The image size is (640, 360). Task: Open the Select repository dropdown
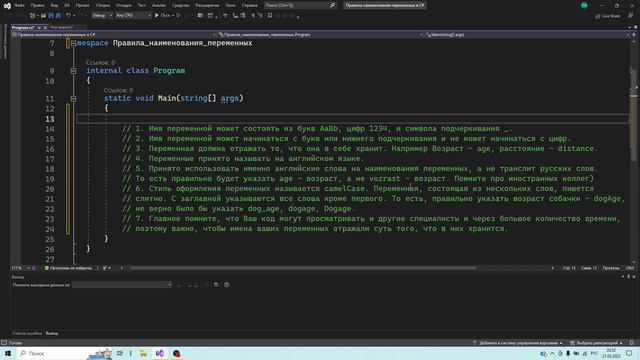point(596,343)
